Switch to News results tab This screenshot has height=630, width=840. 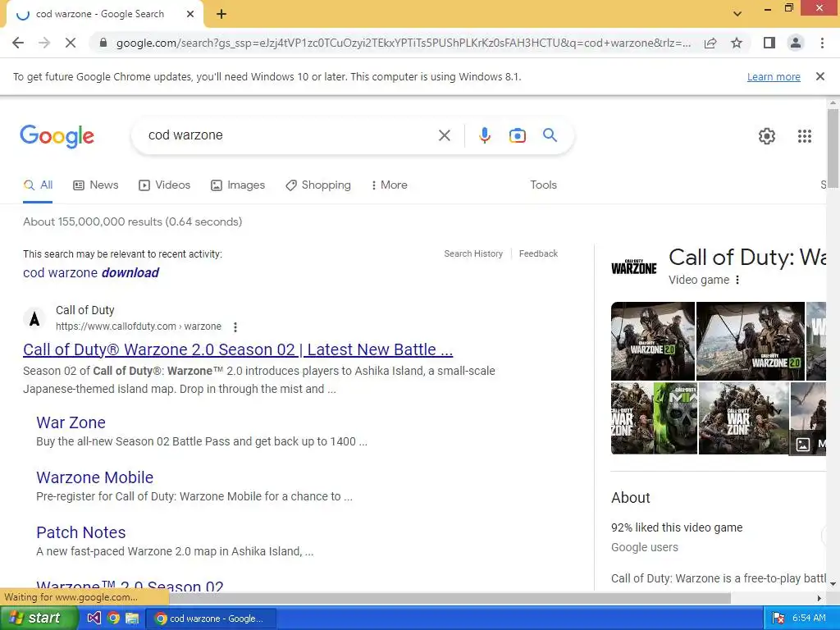click(x=96, y=185)
